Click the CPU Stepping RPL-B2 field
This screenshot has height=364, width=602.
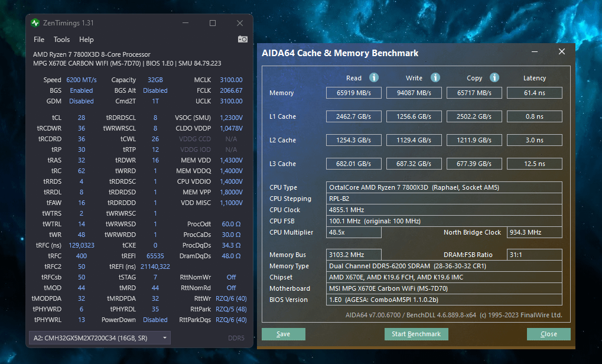tap(444, 199)
